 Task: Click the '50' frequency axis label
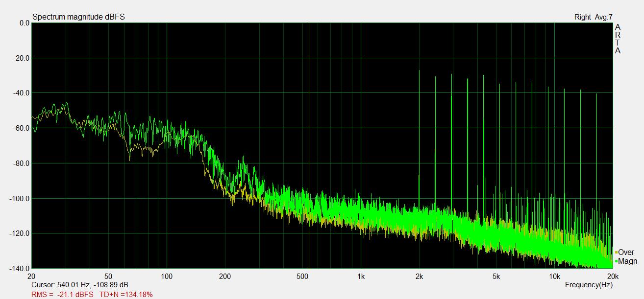[108, 276]
